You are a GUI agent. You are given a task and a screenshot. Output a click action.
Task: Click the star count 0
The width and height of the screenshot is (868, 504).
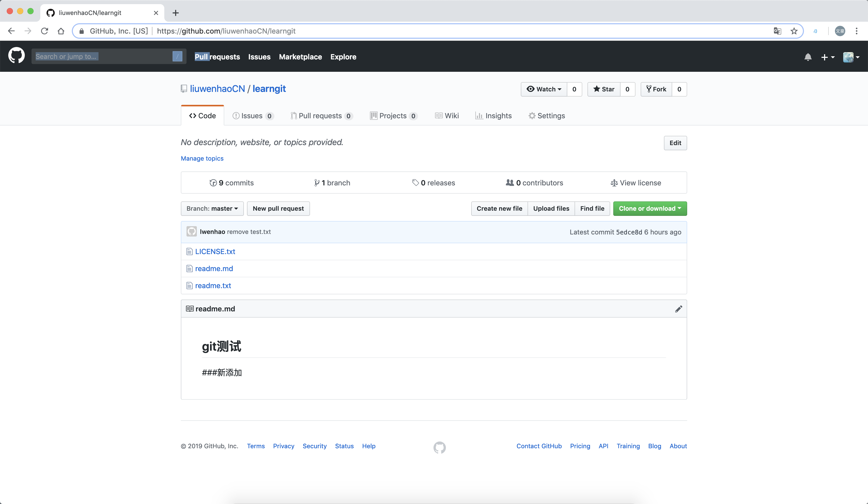tap(627, 89)
